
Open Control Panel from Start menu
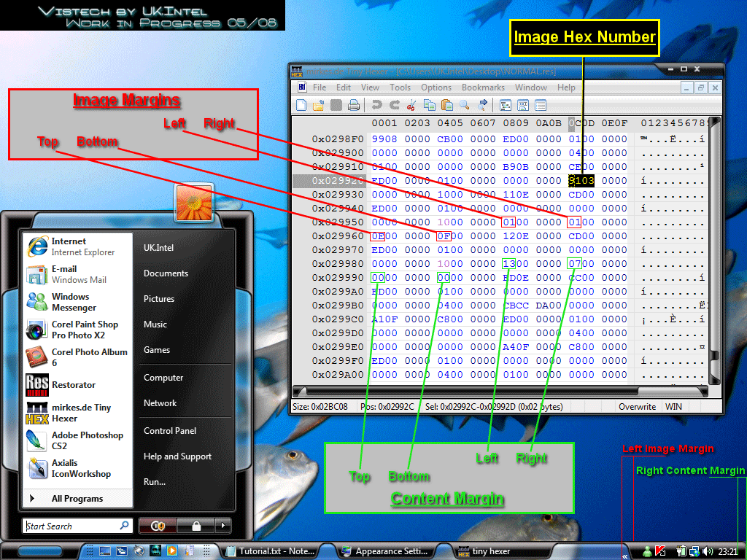point(170,430)
